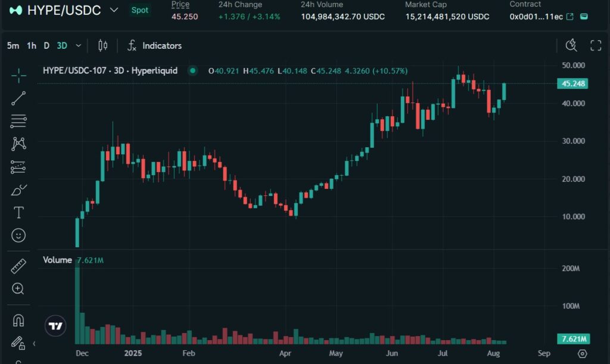
Task: Click the 2025 label on time axis
Action: (133, 353)
